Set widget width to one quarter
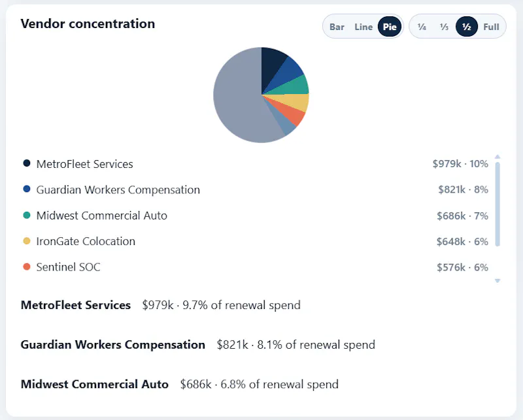This screenshot has height=420, width=523. (x=422, y=27)
